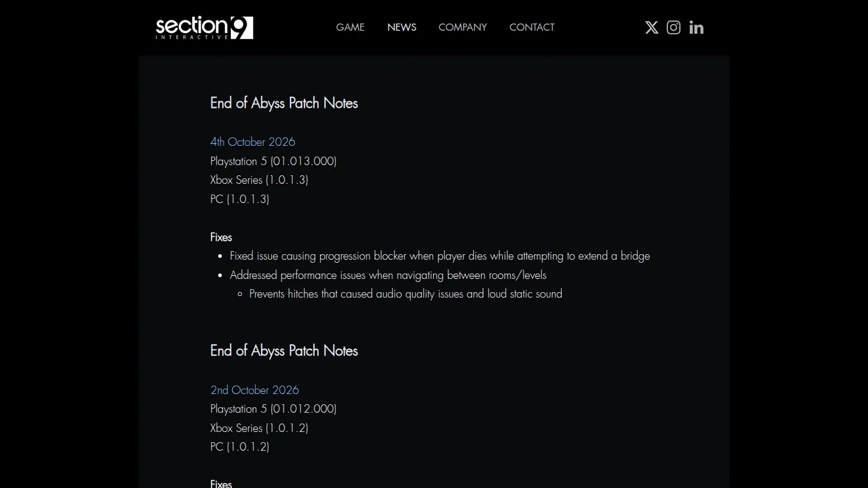Click the first End of Abyss Patch Notes heading

[284, 103]
